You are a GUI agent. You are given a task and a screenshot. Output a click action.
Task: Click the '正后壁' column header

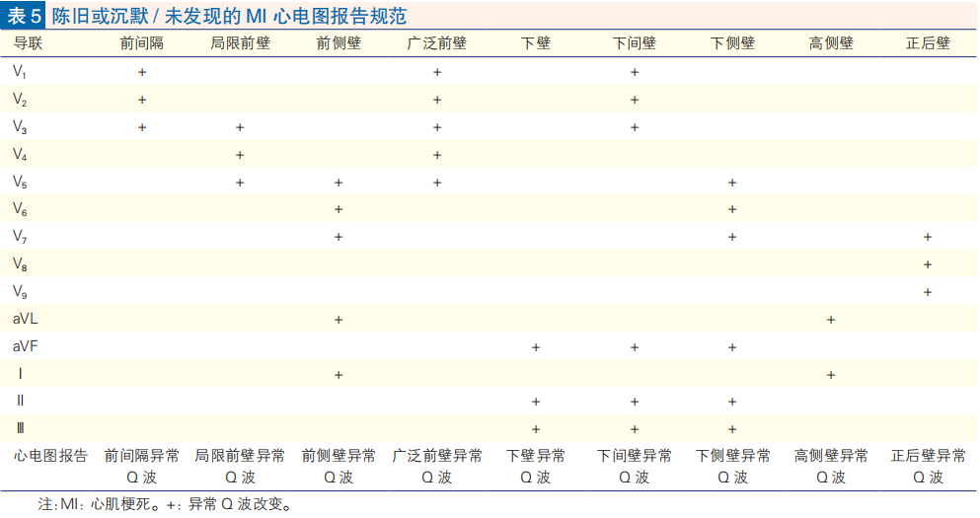(928, 44)
